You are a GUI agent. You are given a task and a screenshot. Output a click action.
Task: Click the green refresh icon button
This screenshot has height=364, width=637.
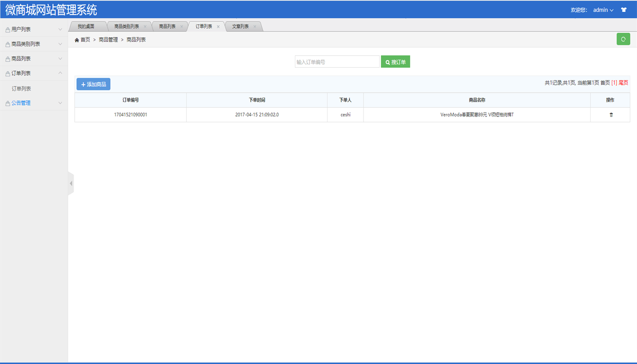tap(623, 39)
